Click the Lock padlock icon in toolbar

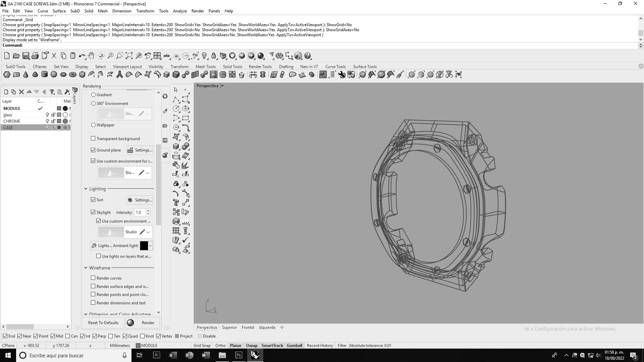[x=213, y=56]
